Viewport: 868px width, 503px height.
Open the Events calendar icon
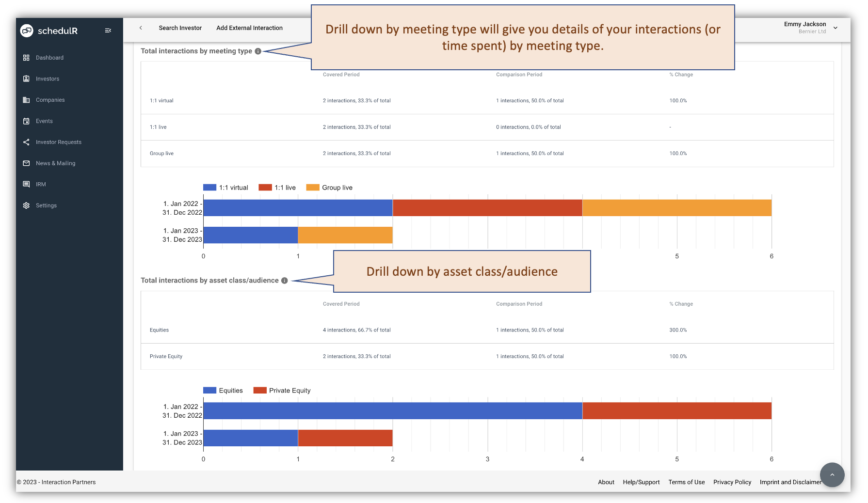pyautogui.click(x=27, y=121)
